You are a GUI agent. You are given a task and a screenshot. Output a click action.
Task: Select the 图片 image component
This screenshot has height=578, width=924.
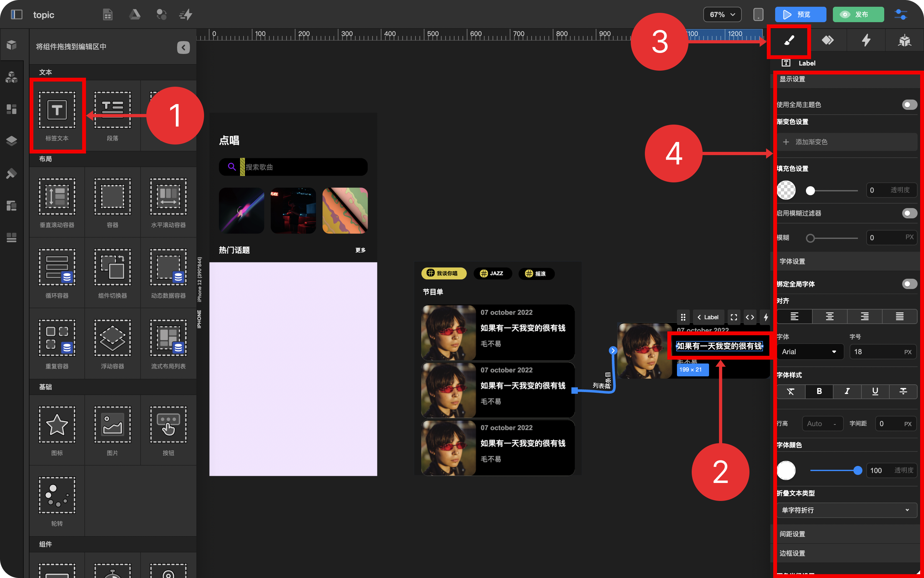coord(112,430)
